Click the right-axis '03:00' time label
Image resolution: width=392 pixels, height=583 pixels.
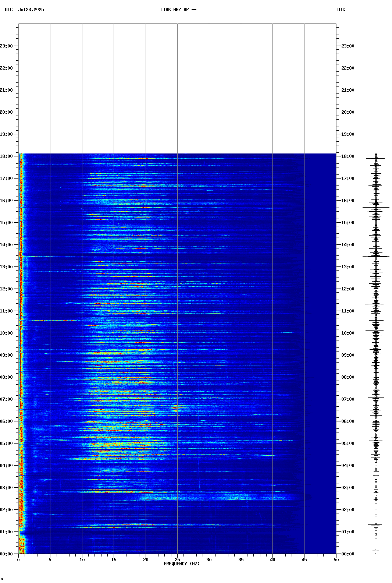pyautogui.click(x=348, y=488)
